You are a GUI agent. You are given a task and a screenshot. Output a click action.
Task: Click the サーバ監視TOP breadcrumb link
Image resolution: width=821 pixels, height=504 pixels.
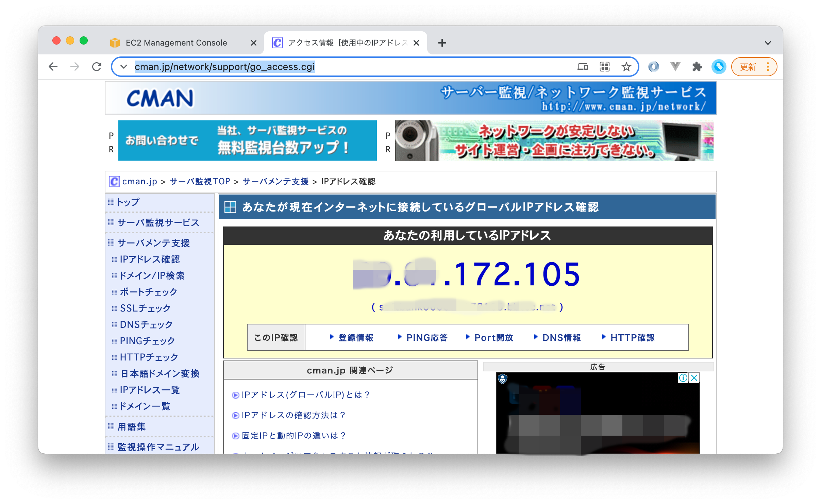[200, 182]
